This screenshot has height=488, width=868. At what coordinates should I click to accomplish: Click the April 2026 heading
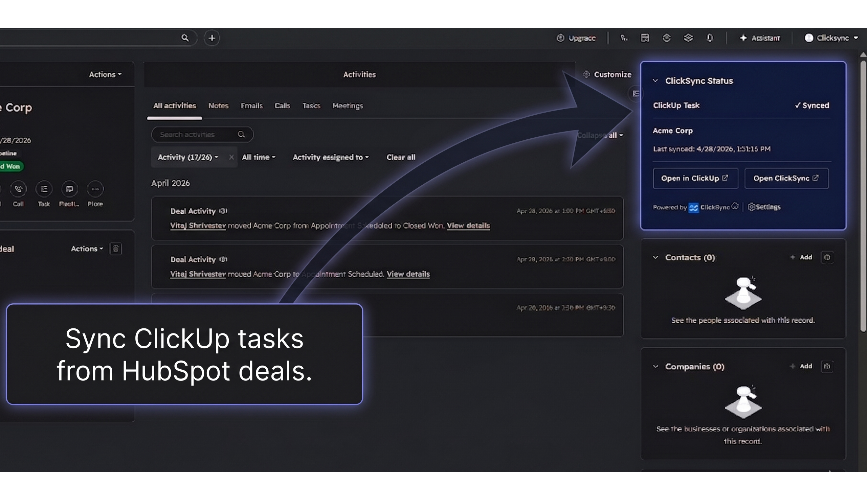click(x=170, y=183)
